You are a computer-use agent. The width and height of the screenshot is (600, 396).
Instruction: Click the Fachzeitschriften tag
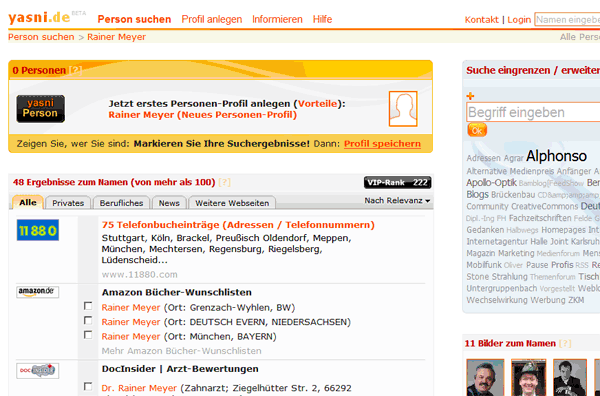[x=540, y=218]
